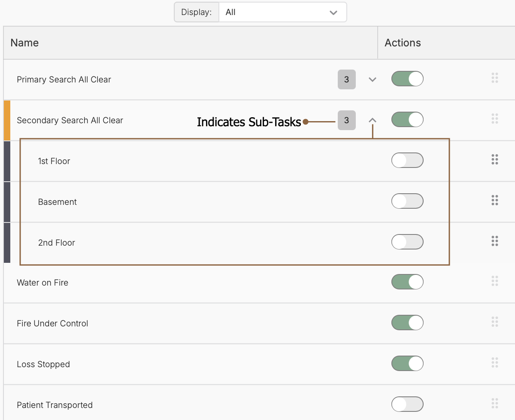Viewport: 515px width, 420px height.
Task: Click Primary Search sub-task count badge
Action: coord(346,80)
